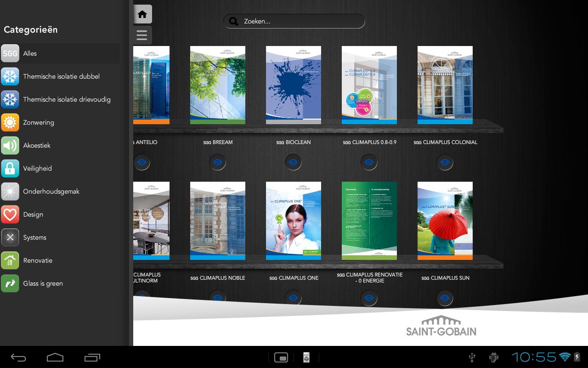Tap the WiFi signal indicator
The width and height of the screenshot is (588, 368).
564,357
